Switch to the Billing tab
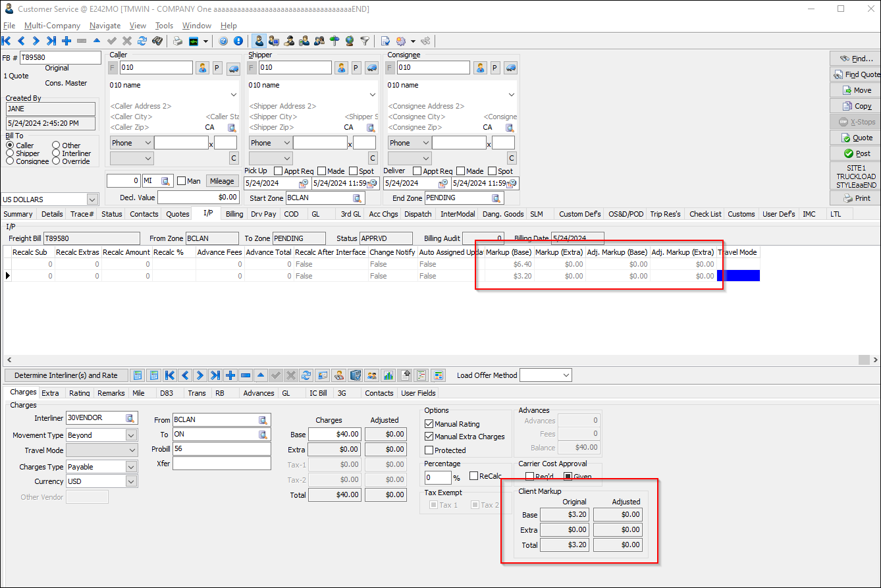 [x=234, y=214]
